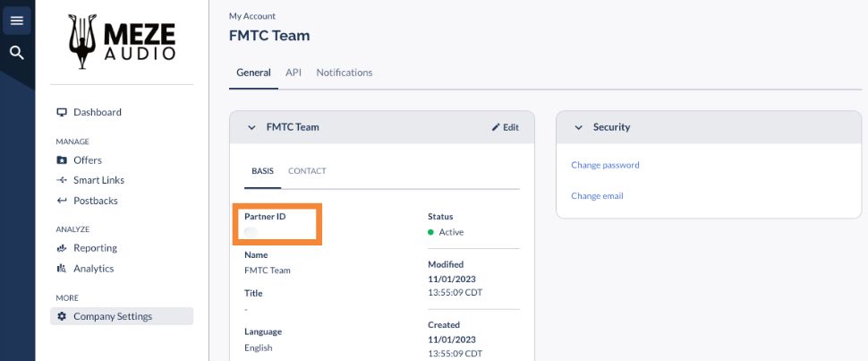Click the Change email link
Image resolution: width=868 pixels, height=361 pixels.
pos(597,195)
